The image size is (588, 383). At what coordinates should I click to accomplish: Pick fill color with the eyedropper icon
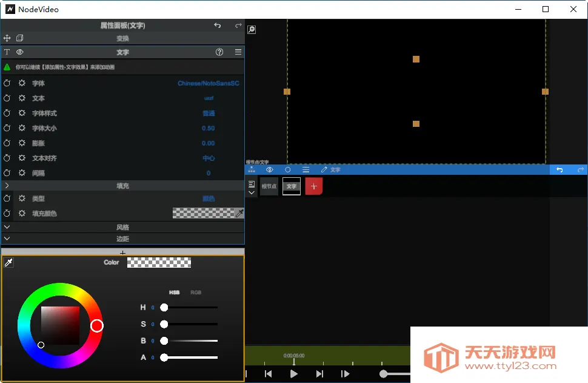240,213
